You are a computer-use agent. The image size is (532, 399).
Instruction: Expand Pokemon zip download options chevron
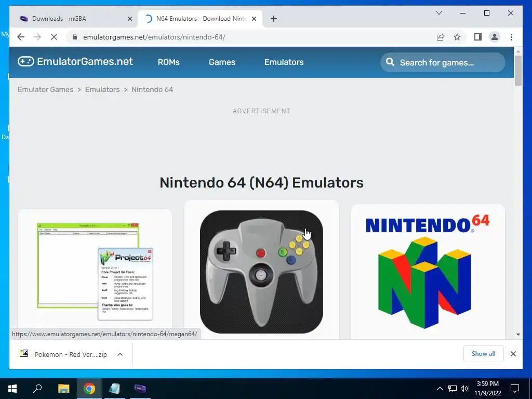(x=120, y=354)
